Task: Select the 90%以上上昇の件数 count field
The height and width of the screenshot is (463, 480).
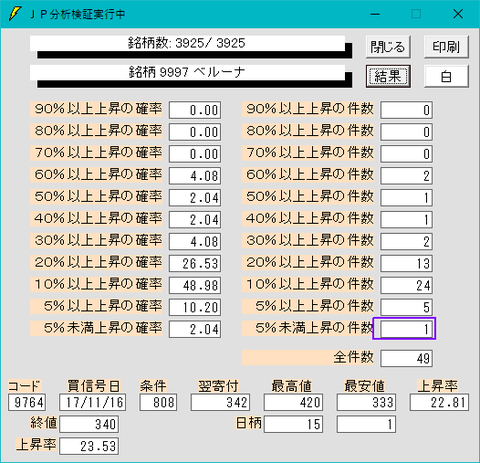Action: 407,110
